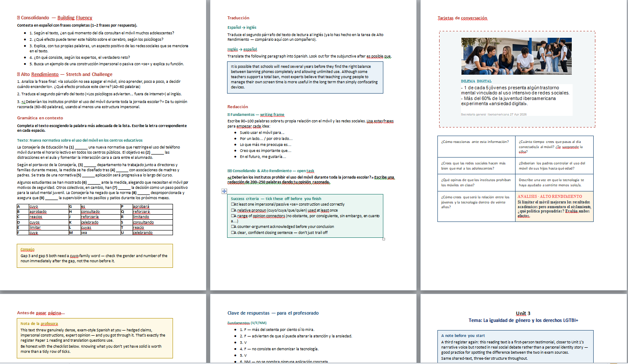The image size is (628, 364).
Task: Click the "Nota de la profesora" title
Action: tap(39, 324)
